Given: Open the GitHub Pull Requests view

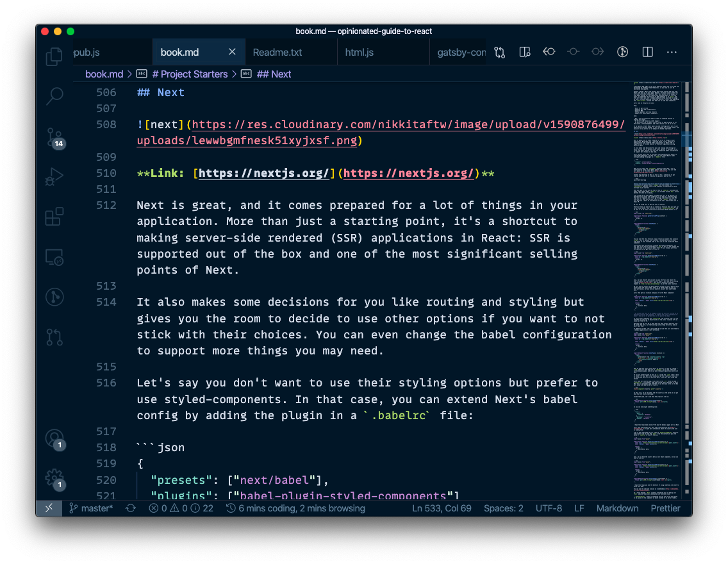Looking at the screenshot, I should coord(54,337).
